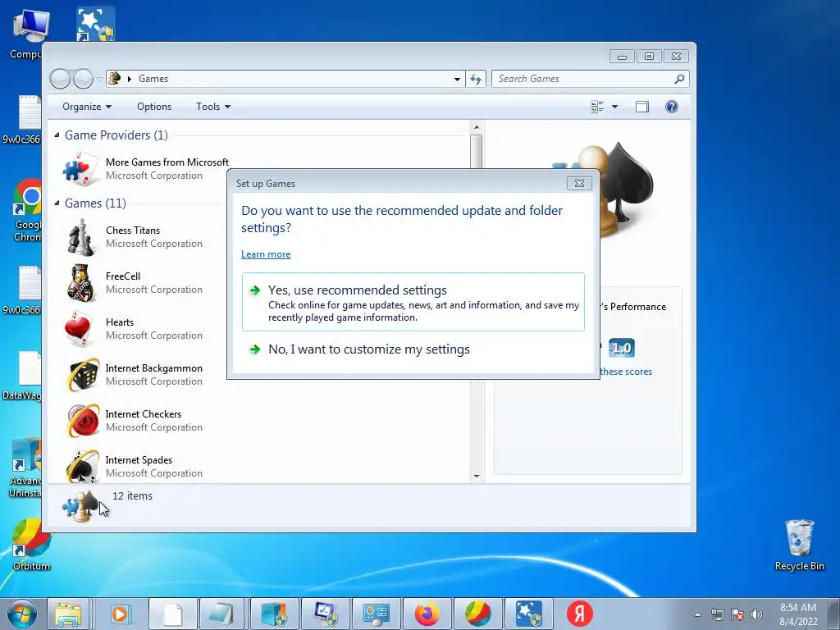Collapse the Game Providers group
Viewport: 840px width, 630px height.
click(57, 135)
